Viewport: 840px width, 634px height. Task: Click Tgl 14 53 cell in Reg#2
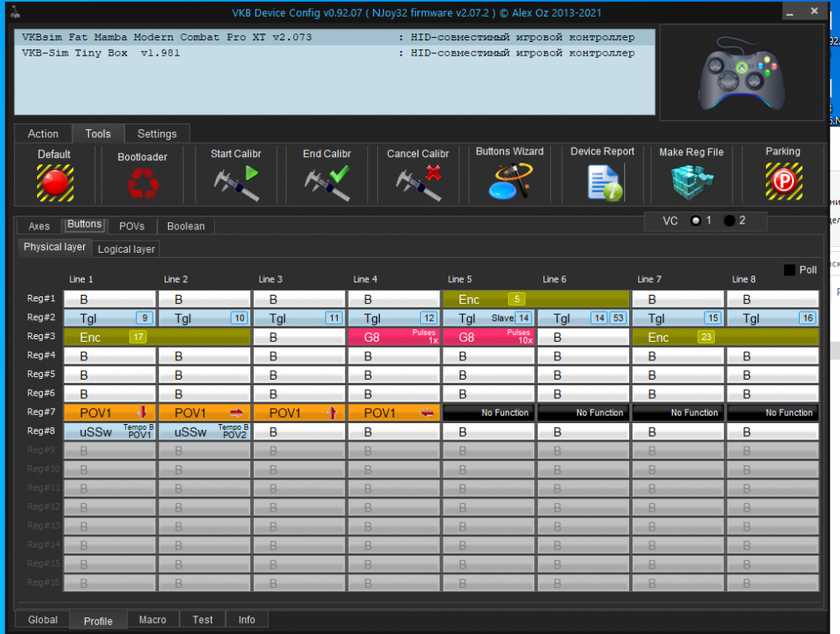coord(584,318)
